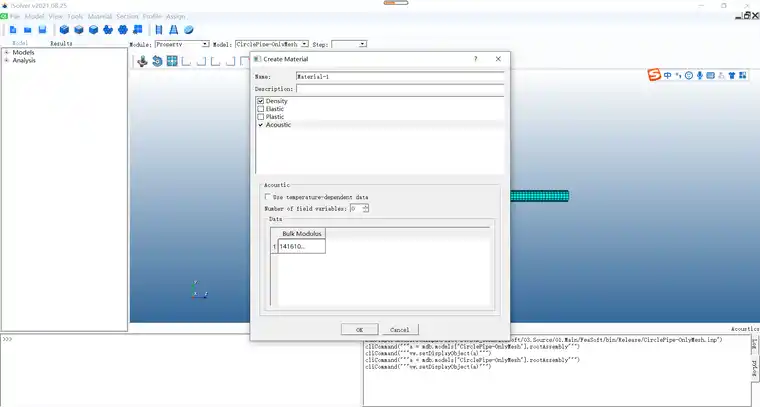Open the Section menu
Screen dimensions: 760x407
click(127, 16)
